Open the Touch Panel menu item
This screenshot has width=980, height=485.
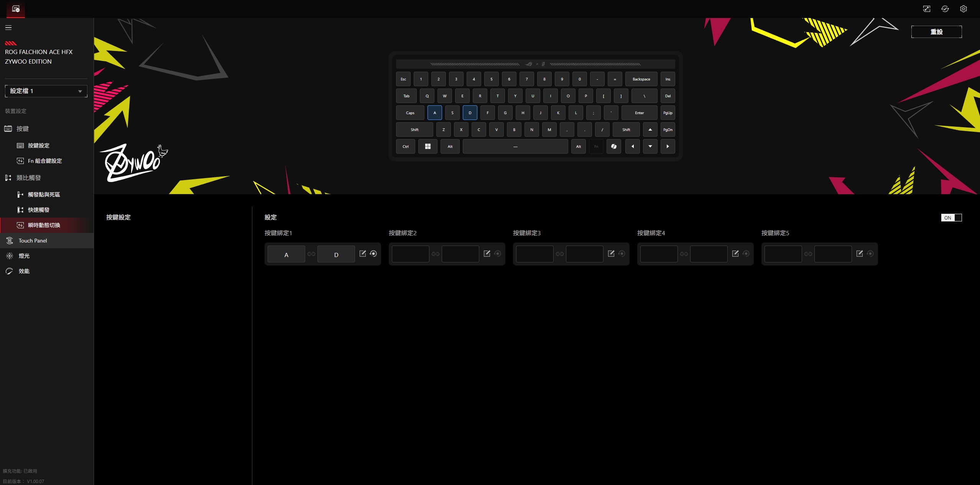pos(33,241)
